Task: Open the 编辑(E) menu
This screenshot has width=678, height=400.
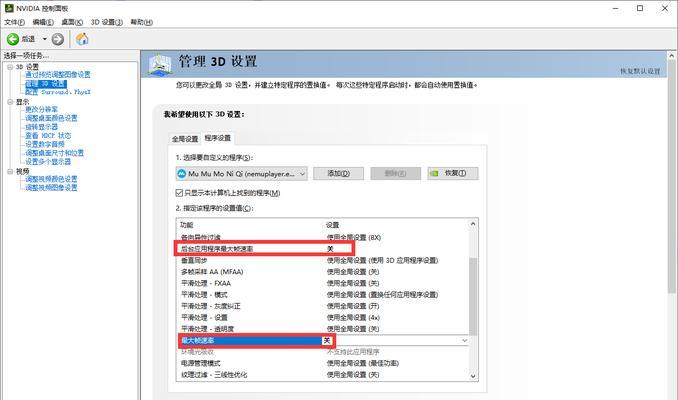Action: tap(43, 22)
